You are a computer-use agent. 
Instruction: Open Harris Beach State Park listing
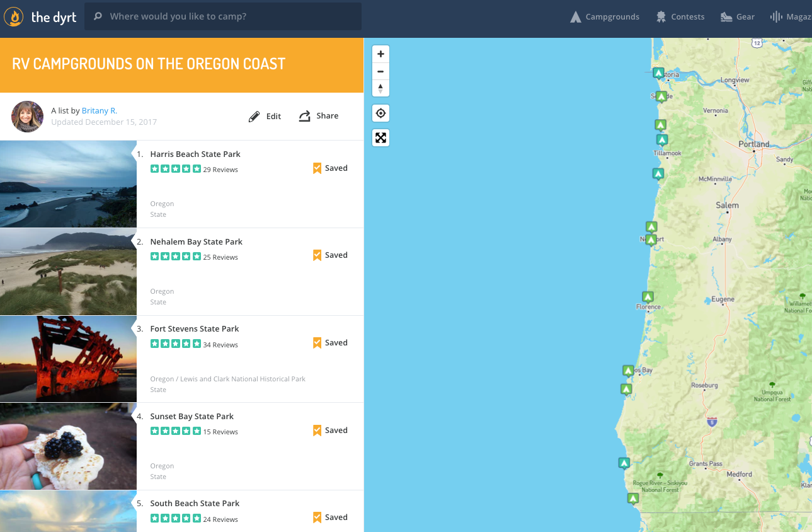tap(195, 154)
